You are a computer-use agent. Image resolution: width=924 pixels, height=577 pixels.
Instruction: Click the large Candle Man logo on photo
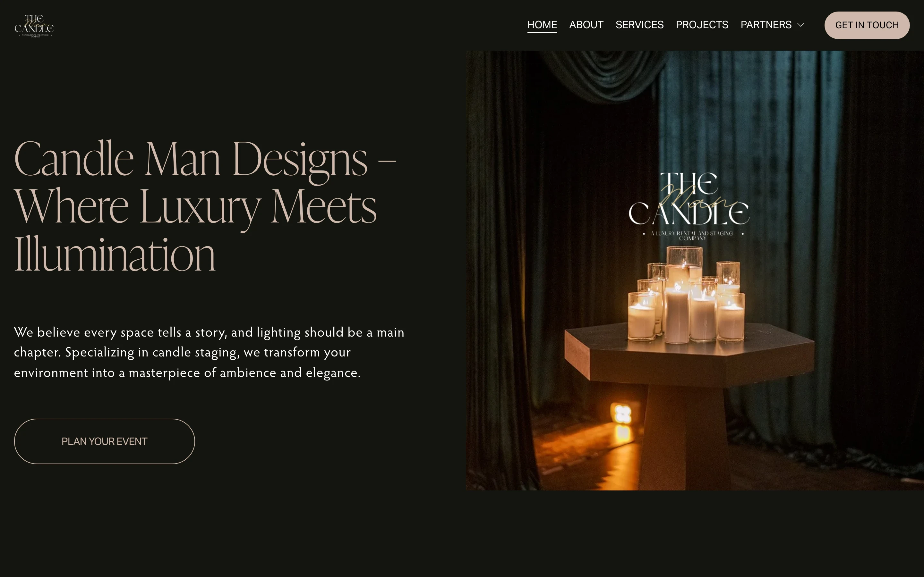tap(689, 205)
